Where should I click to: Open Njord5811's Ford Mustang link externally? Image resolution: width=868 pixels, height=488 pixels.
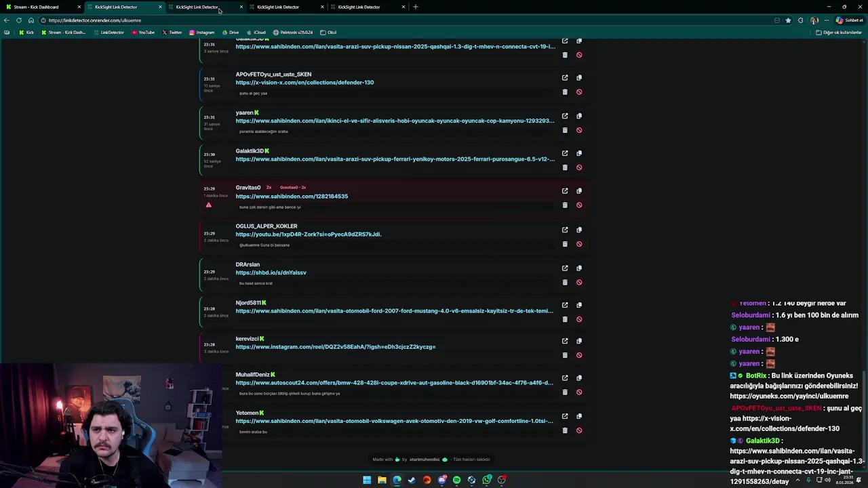point(565,305)
